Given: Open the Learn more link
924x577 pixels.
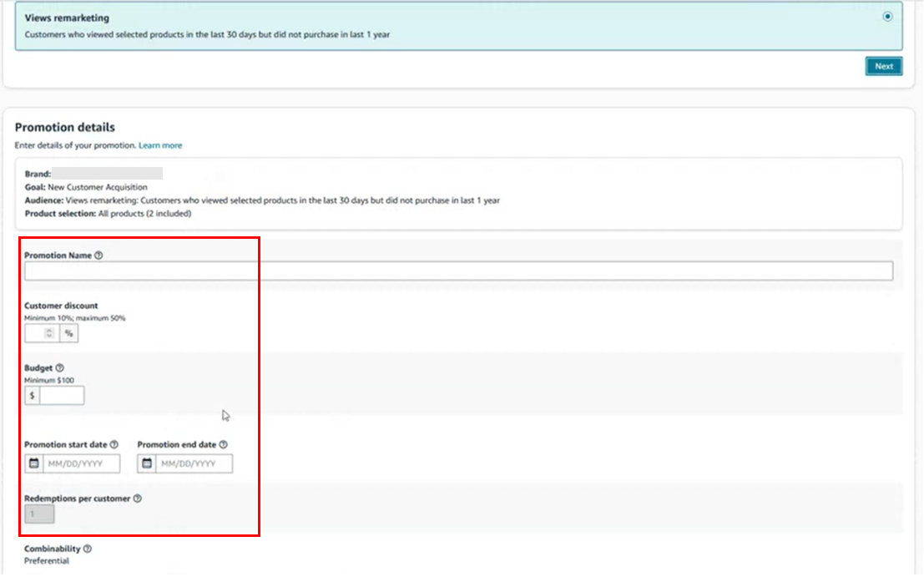Looking at the screenshot, I should 160,145.
